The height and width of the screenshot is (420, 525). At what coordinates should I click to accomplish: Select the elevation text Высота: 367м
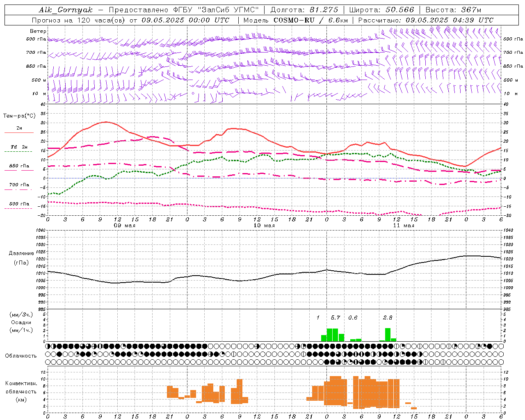coord(453,10)
